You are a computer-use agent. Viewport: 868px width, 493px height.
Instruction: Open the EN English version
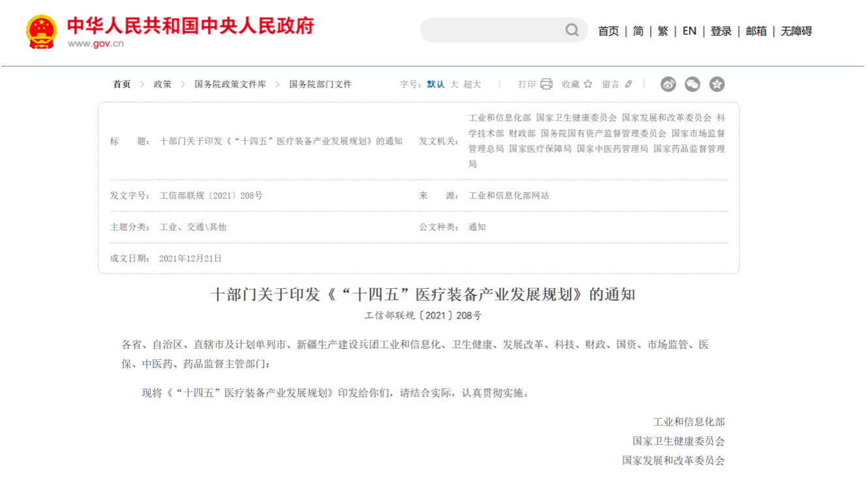(x=689, y=31)
